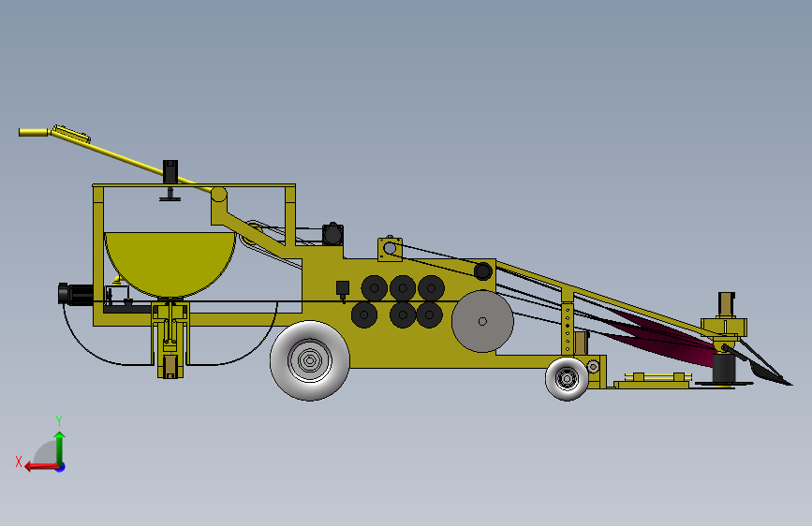The height and width of the screenshot is (526, 812).
Task: Select the black mixer unit atop the hopper frame
Action: click(x=170, y=180)
